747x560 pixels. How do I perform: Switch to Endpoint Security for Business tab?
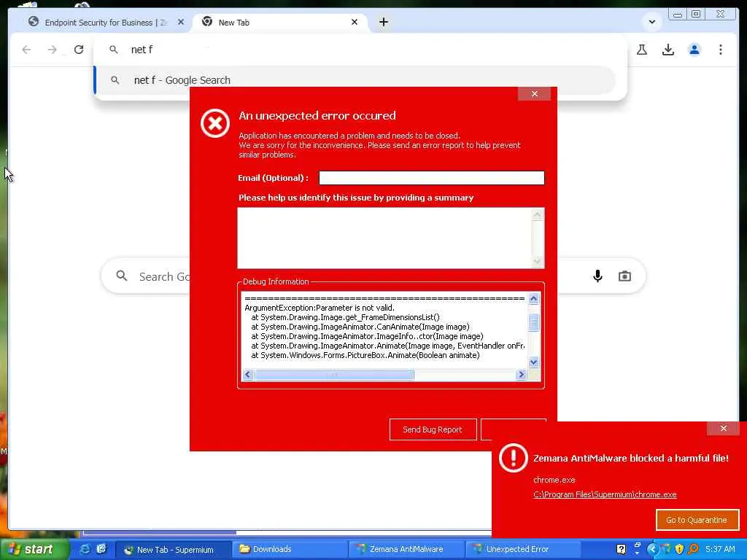point(106,23)
